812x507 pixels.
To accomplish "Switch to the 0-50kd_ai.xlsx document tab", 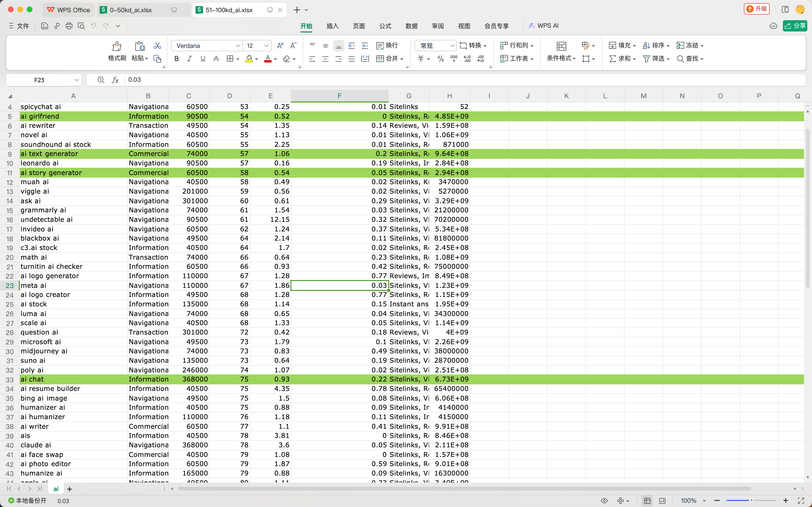I will click(144, 10).
